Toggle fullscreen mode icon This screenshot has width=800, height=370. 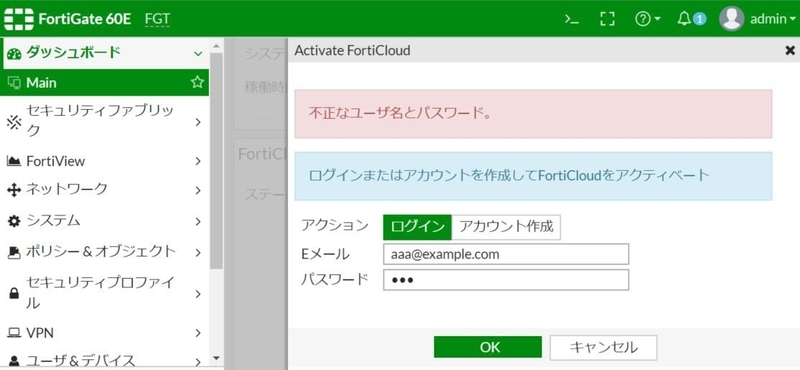[607, 19]
